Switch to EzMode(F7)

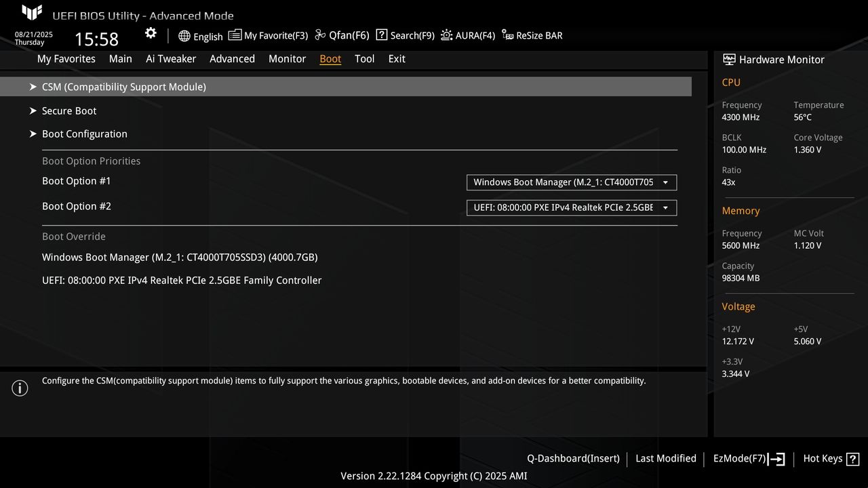pyautogui.click(x=748, y=458)
